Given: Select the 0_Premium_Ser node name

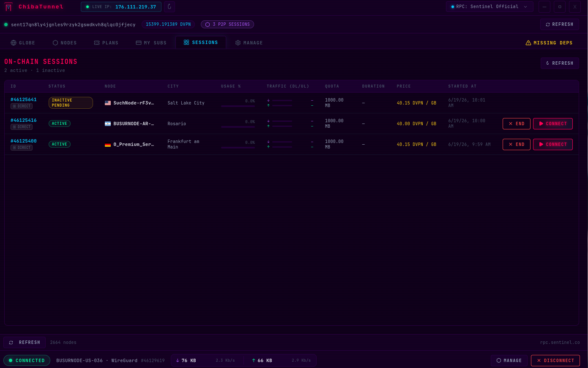Looking at the screenshot, I should pos(134,144).
